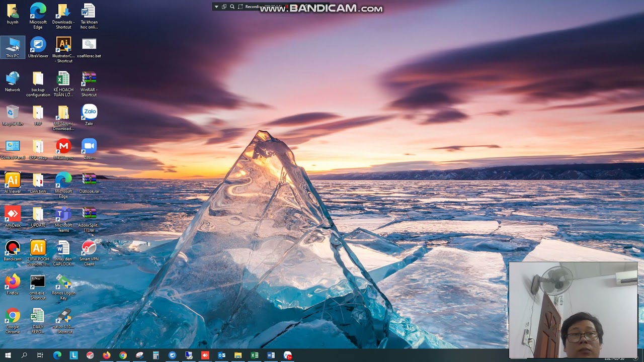The image size is (644, 362).
Task: Open Microsoft Edge from the taskbar
Action: [x=57, y=355]
